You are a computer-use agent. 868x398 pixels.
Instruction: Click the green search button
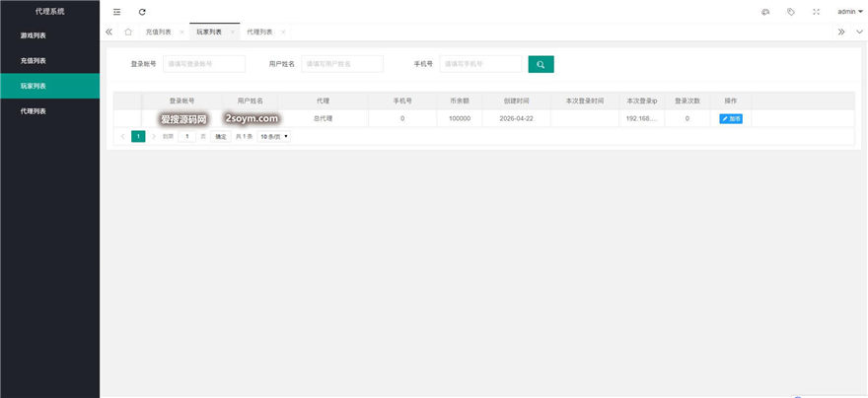click(541, 64)
